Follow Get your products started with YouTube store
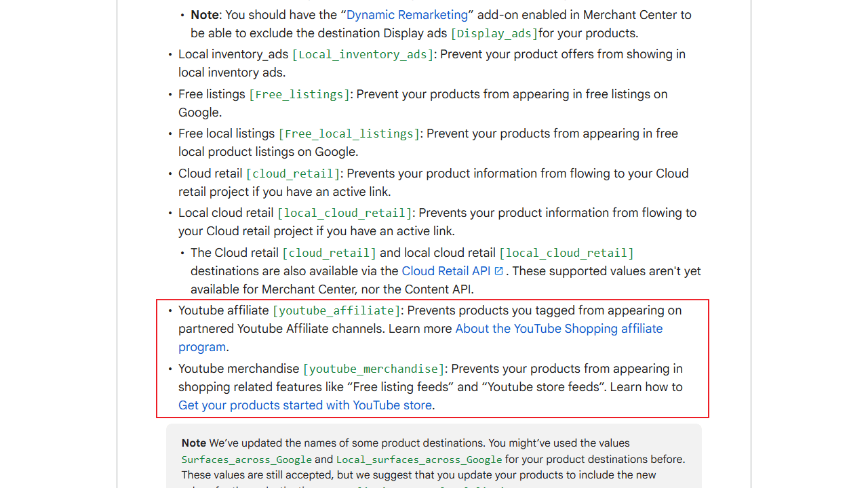The width and height of the screenshot is (868, 488). pyautogui.click(x=304, y=405)
